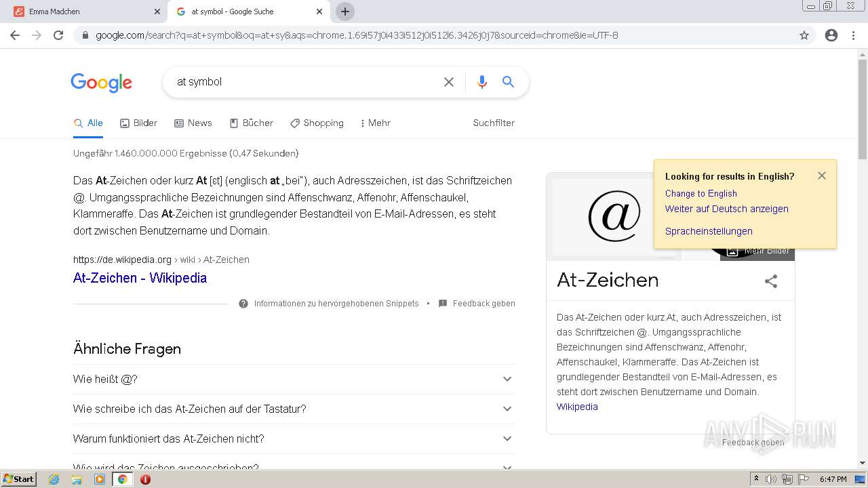The height and width of the screenshot is (488, 868).
Task: Open Windows Start menu
Action: click(18, 479)
